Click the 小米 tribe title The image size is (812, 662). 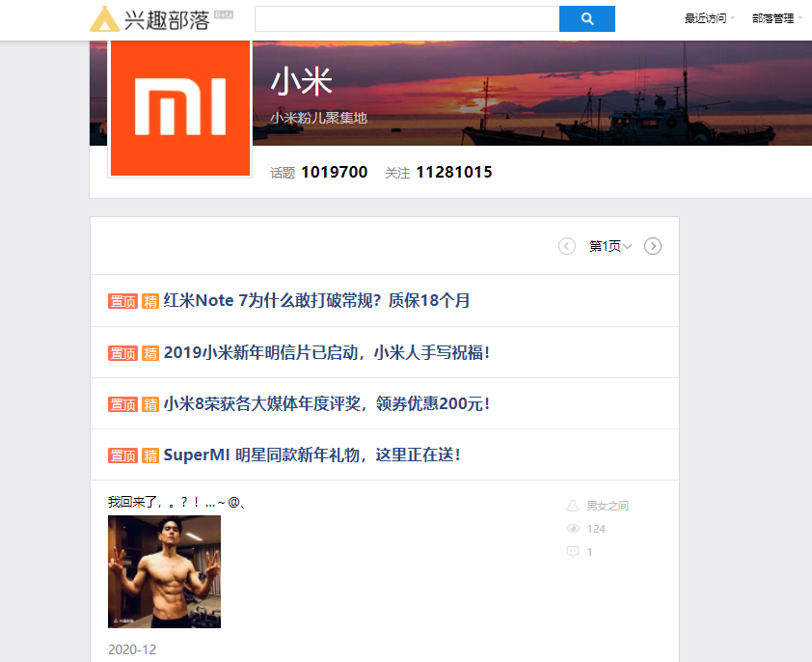point(302,81)
